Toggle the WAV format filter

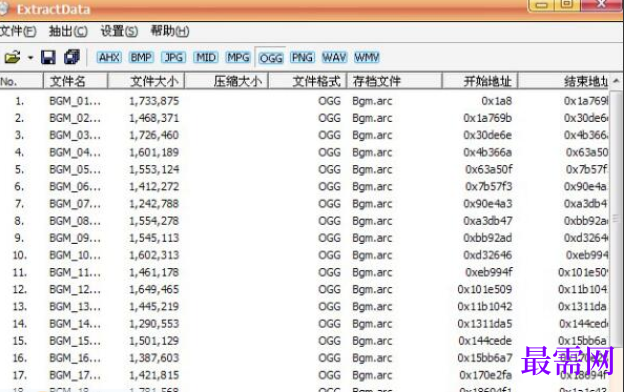pyautogui.click(x=334, y=57)
